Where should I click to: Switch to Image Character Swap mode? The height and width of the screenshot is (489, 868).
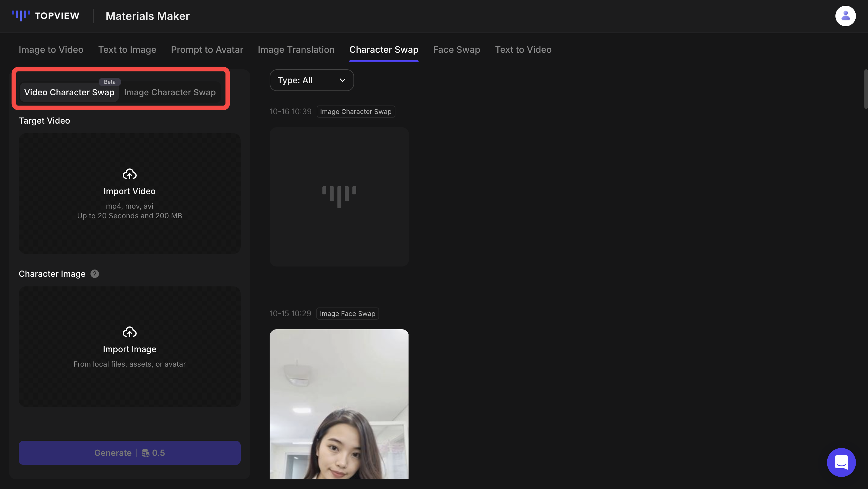(x=170, y=92)
